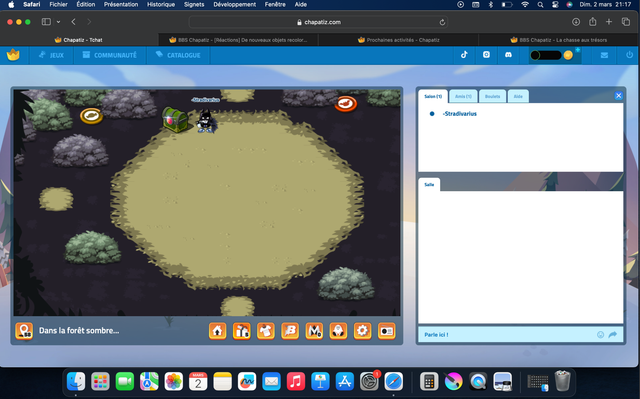Open the map location icon beside room name
Screen dimensions: 640x399
(x=24, y=331)
